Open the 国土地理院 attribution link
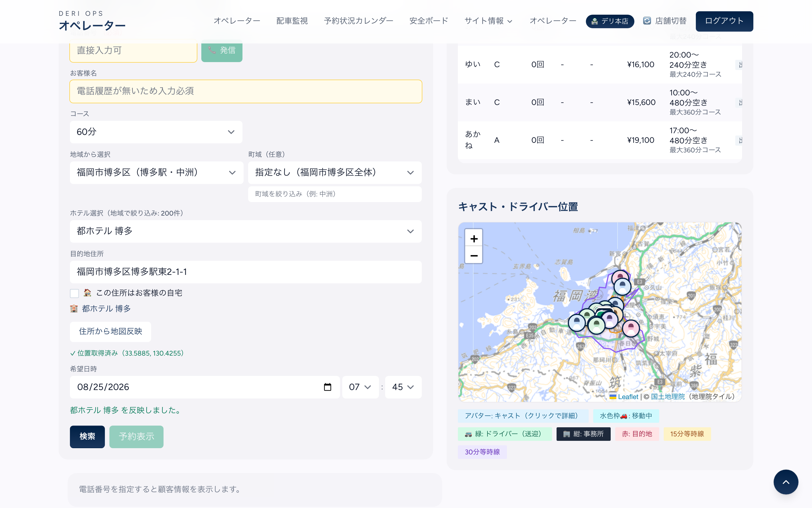812x508 pixels. [x=668, y=397]
